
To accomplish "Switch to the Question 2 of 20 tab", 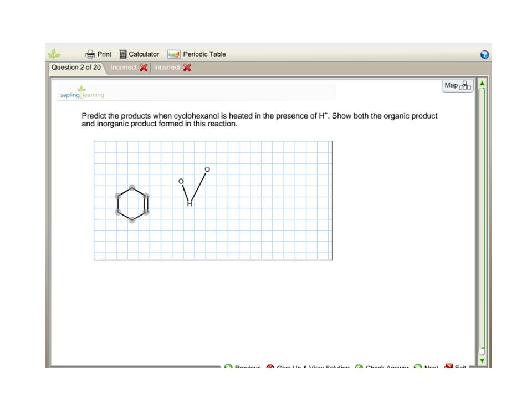I will click(76, 67).
